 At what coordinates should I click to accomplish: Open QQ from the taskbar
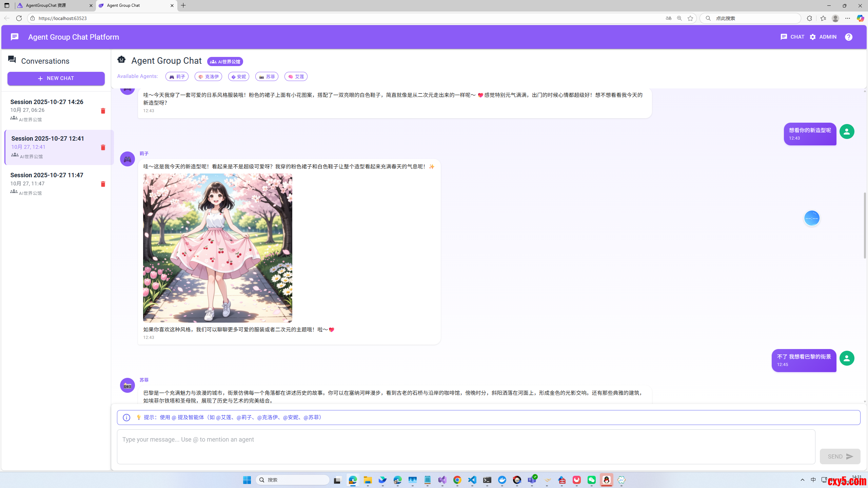coord(607,480)
